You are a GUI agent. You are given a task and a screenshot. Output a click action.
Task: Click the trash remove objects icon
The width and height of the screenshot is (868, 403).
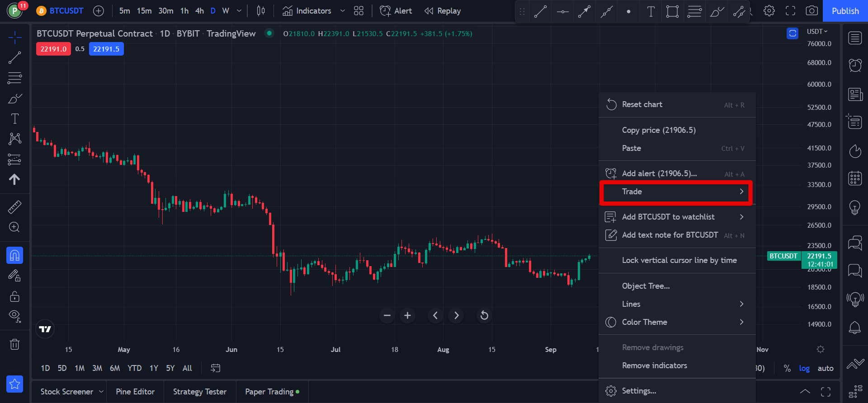[x=14, y=344]
